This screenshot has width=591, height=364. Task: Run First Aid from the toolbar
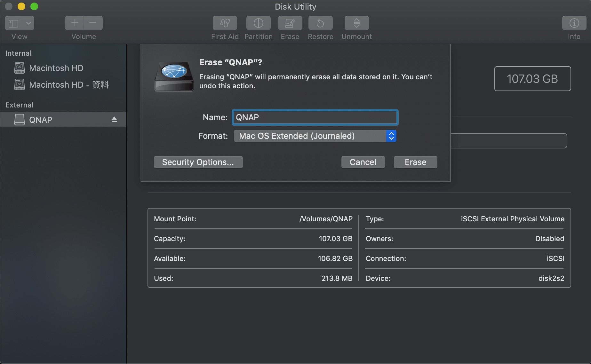pyautogui.click(x=225, y=23)
